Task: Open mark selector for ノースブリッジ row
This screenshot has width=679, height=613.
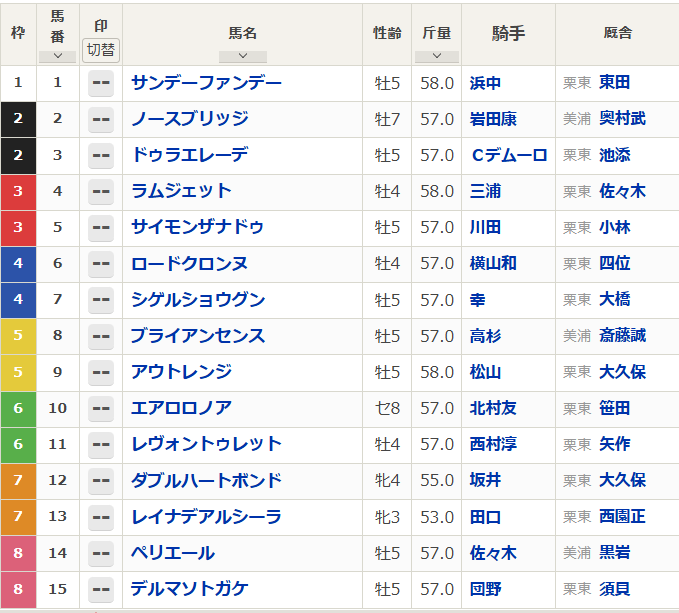Action: point(101,119)
